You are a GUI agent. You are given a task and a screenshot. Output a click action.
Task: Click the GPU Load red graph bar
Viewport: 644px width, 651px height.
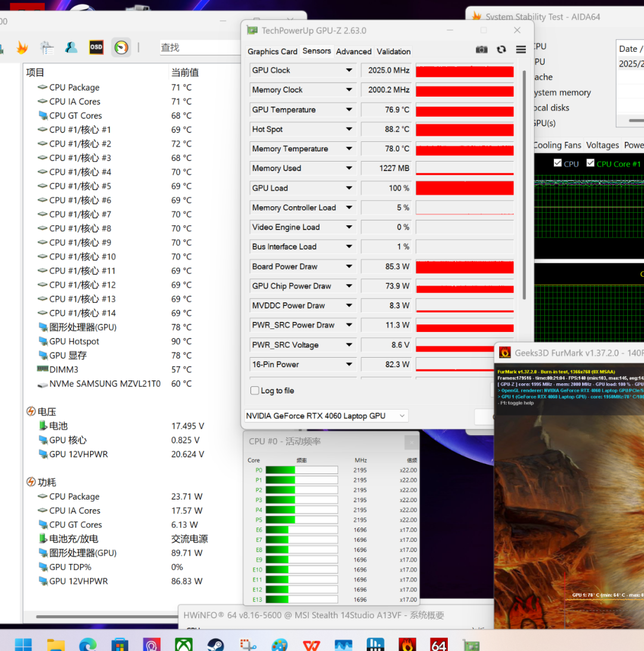[465, 188]
